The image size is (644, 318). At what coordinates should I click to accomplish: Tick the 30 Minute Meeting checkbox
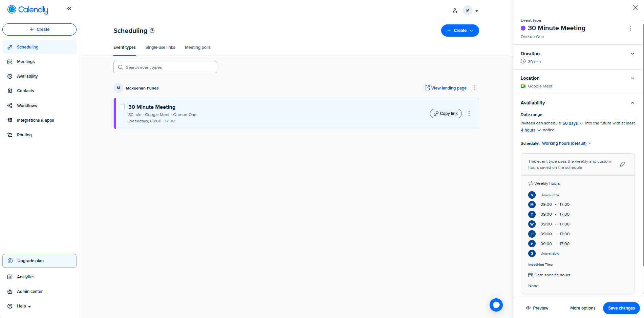122,107
